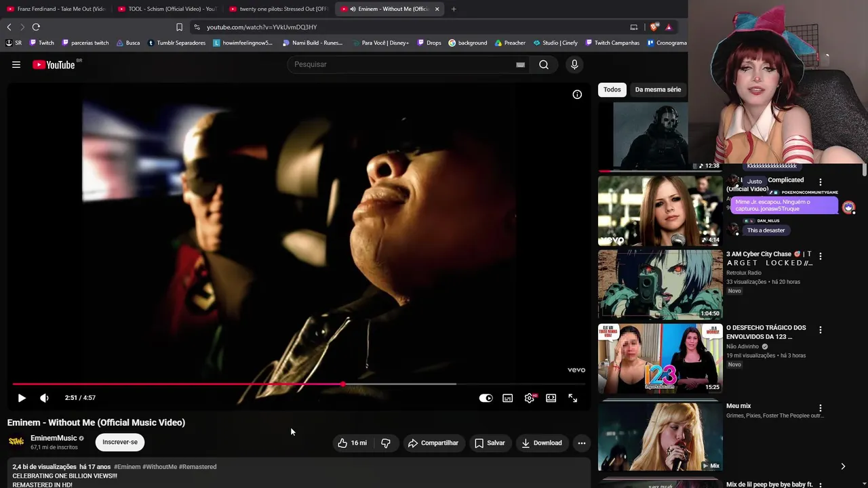Click the Download button
868x488 pixels.
point(541,443)
